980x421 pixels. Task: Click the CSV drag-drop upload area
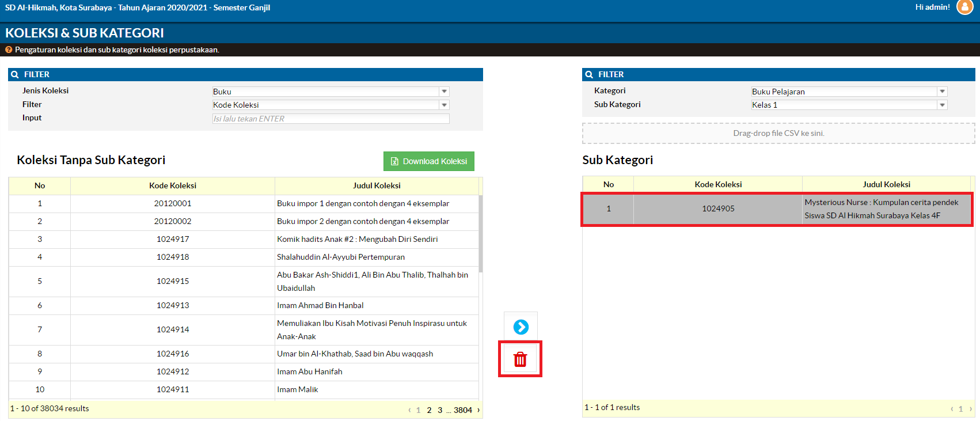pyautogui.click(x=778, y=133)
